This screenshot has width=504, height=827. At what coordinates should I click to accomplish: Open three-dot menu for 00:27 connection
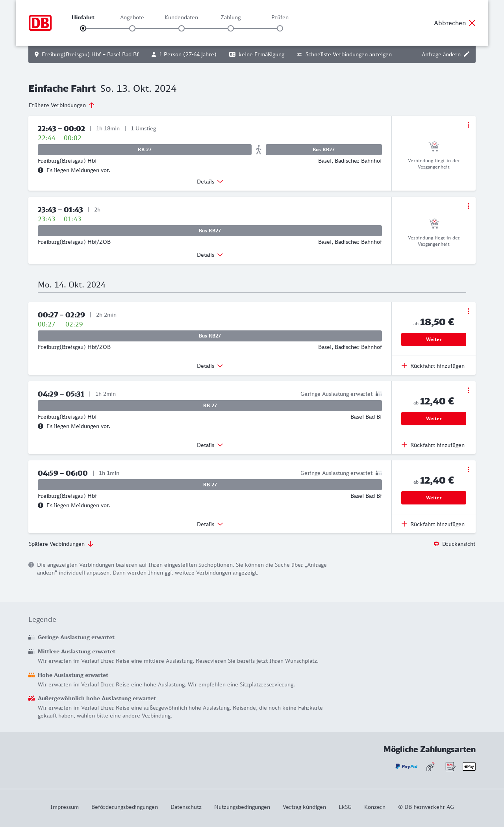468,311
